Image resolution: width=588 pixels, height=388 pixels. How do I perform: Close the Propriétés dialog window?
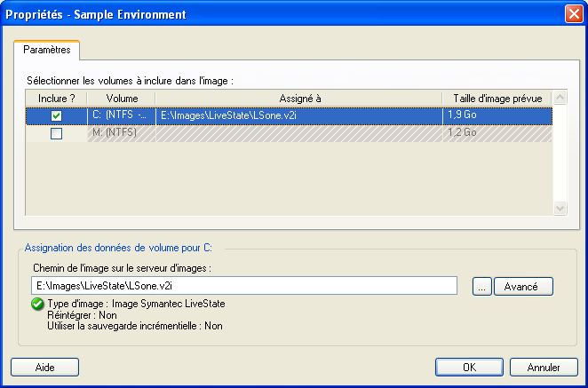tap(573, 14)
